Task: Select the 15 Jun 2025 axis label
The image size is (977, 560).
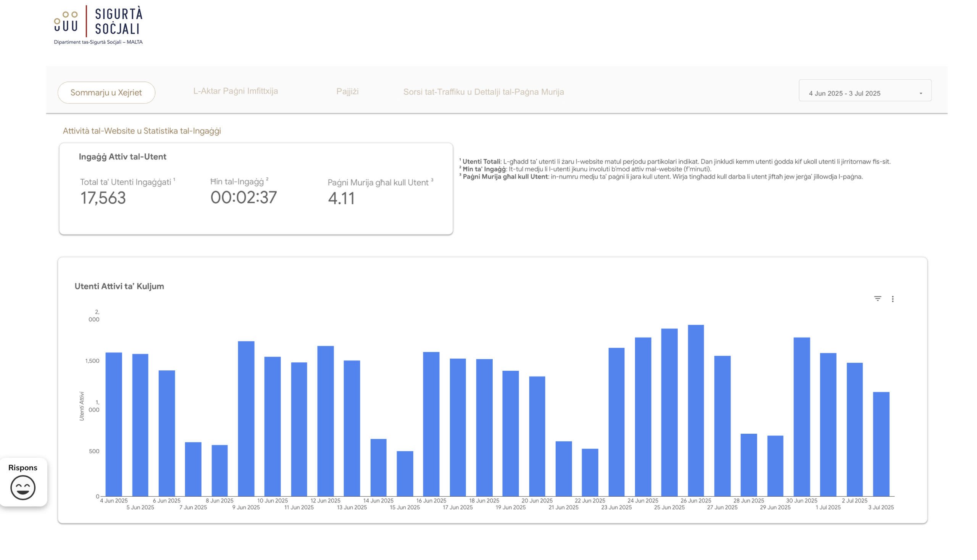Action: [x=405, y=507]
